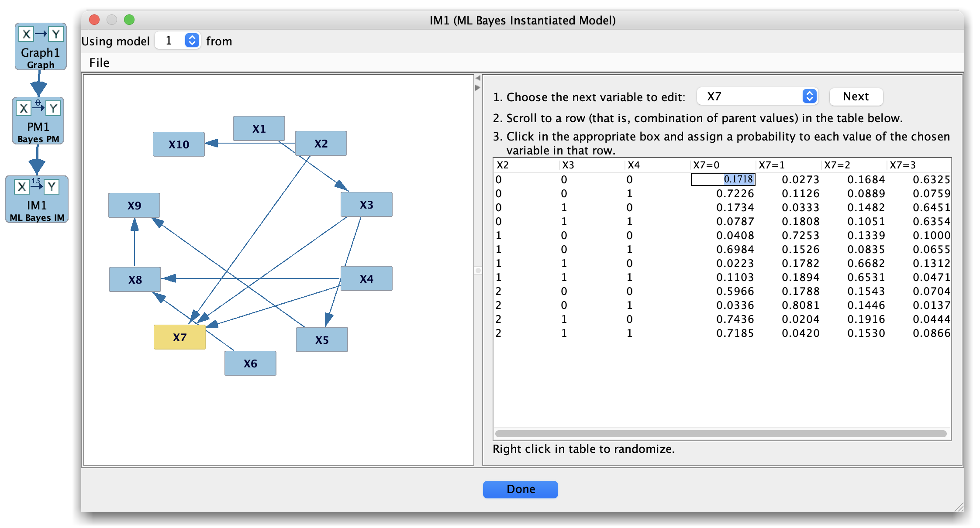Click cell value 0.6682
The height and width of the screenshot is (528, 980).
pos(866,263)
